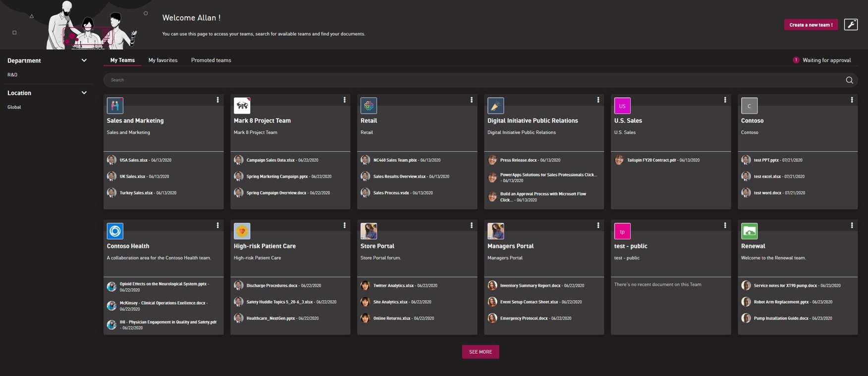Open NC460 Sales Team.pbix document

[395, 160]
